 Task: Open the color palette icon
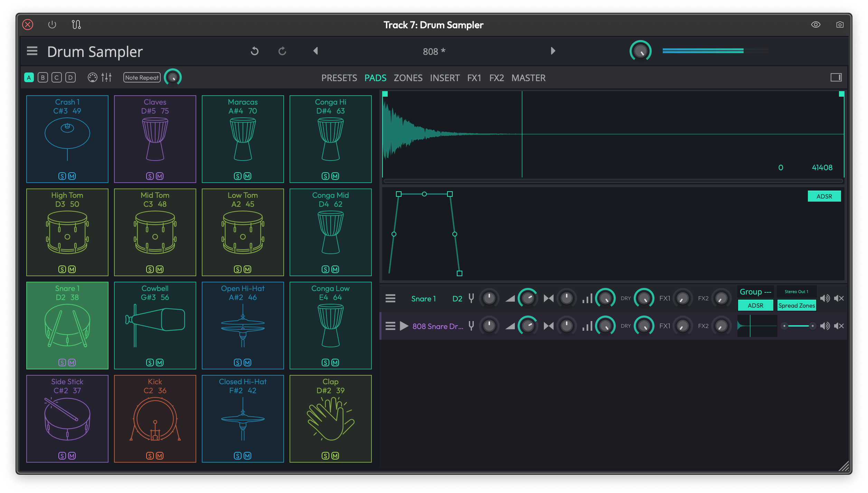click(x=93, y=77)
